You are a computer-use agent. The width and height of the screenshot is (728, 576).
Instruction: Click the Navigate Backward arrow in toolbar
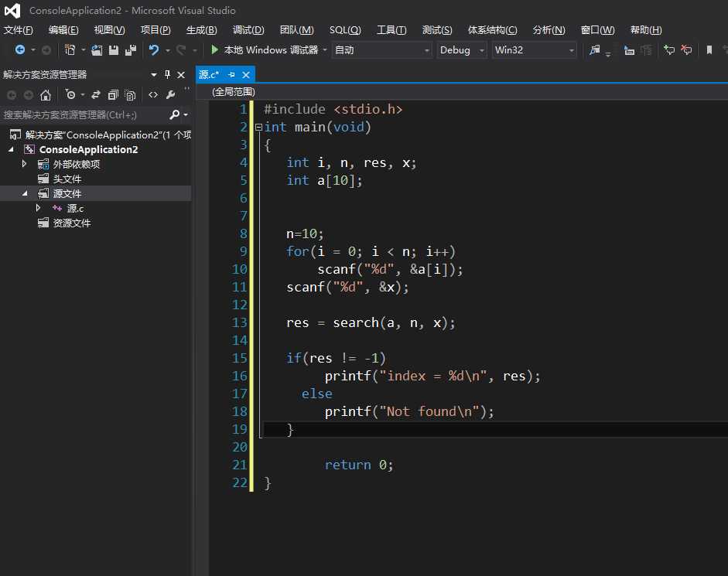tap(20, 49)
